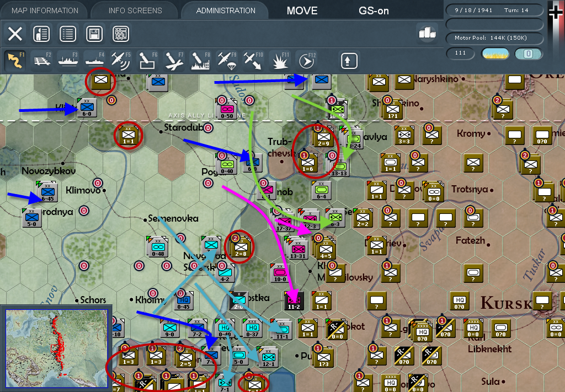Select the green 6-4 armored unit

tap(322, 190)
